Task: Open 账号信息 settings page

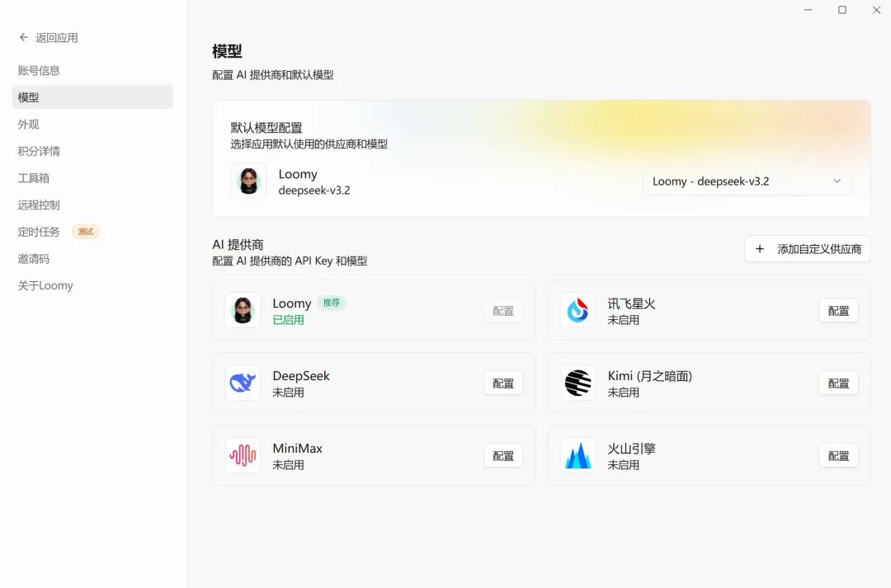Action: [92, 70]
